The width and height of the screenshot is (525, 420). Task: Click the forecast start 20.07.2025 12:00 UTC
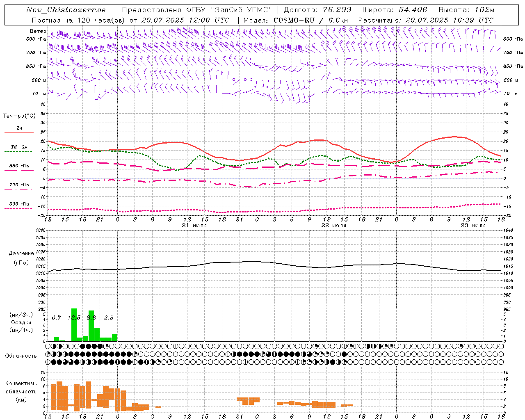click(x=185, y=20)
